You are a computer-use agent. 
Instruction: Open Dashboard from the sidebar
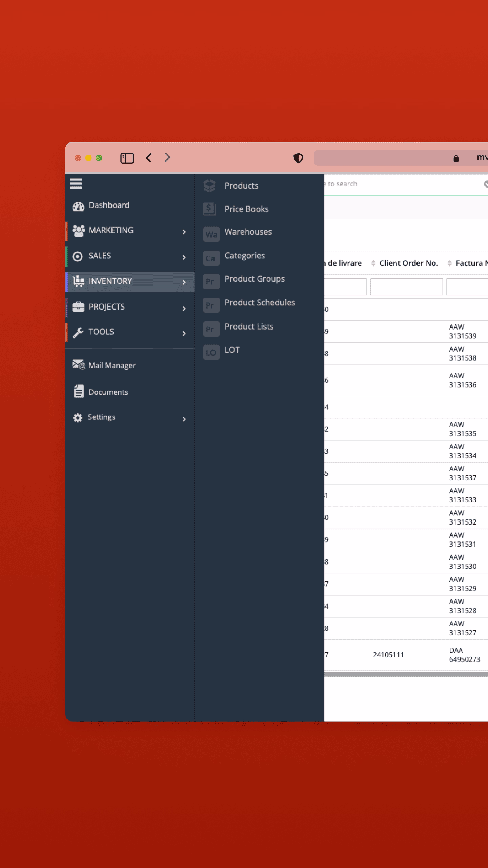pyautogui.click(x=109, y=205)
